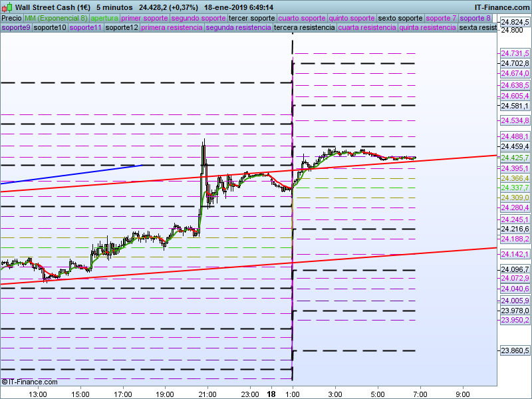Click the 'Wall Street Cash (1€)' title
The height and width of the screenshot is (399, 532).
(53, 7)
